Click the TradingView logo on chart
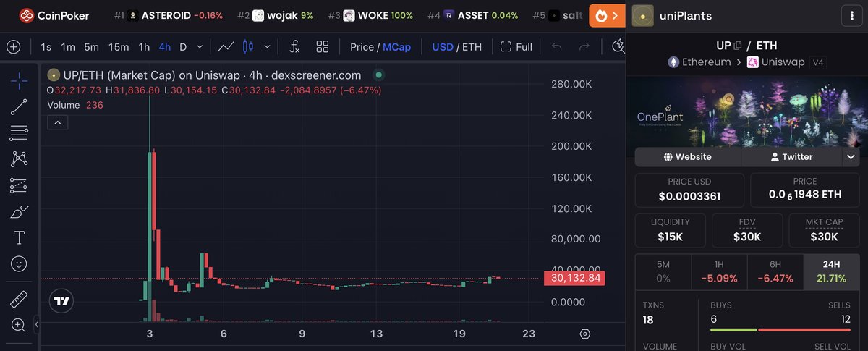Screen dimensions: 868x351 pos(61,301)
